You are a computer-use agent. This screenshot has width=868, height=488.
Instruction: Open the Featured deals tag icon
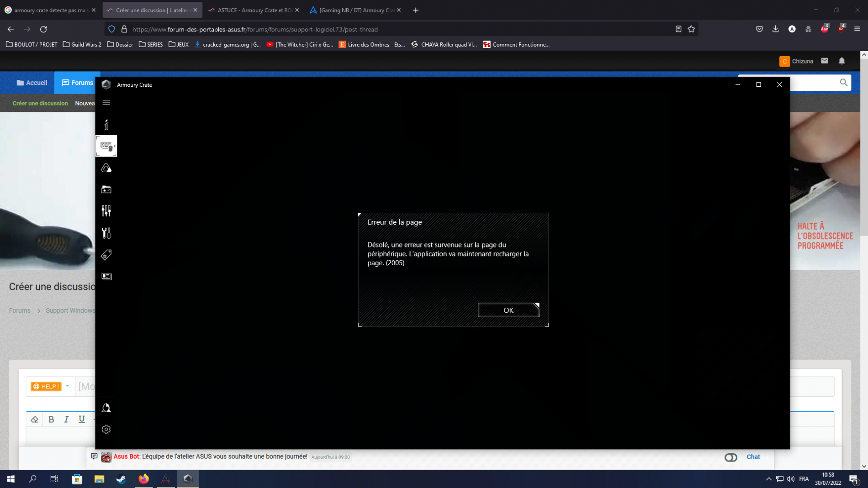click(106, 255)
